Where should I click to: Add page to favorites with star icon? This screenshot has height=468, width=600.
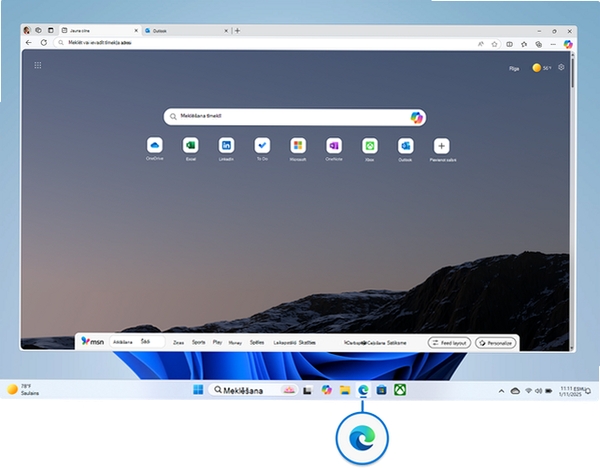tap(494, 44)
